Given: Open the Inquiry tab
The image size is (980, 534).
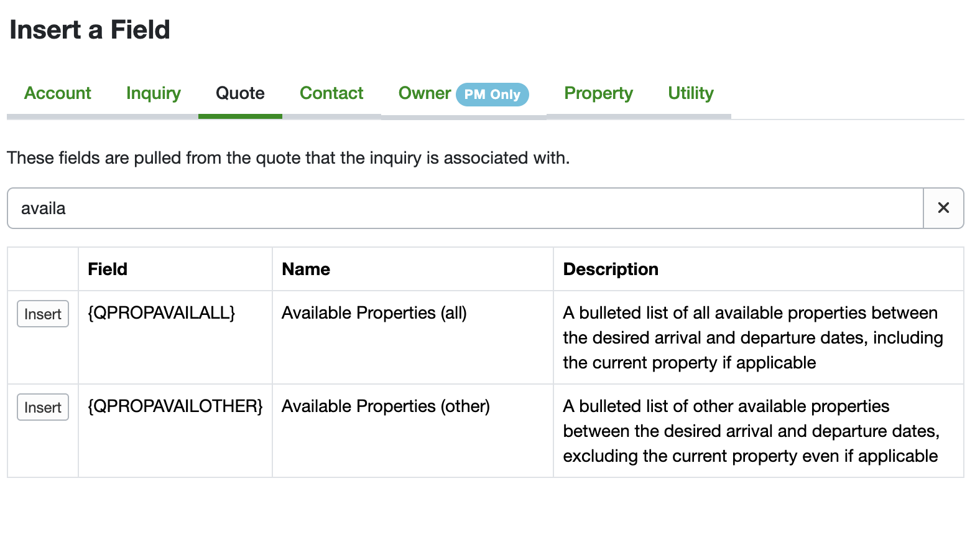Looking at the screenshot, I should click(x=153, y=93).
